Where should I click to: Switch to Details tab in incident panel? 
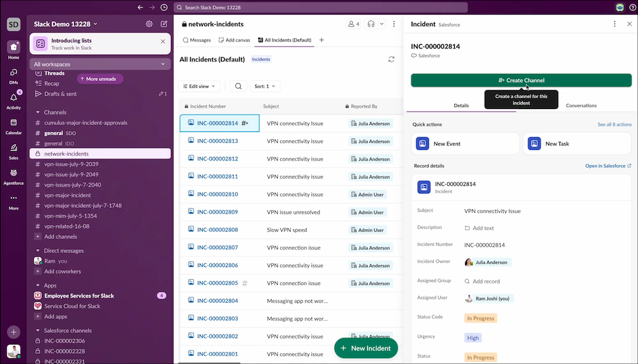pos(461,105)
